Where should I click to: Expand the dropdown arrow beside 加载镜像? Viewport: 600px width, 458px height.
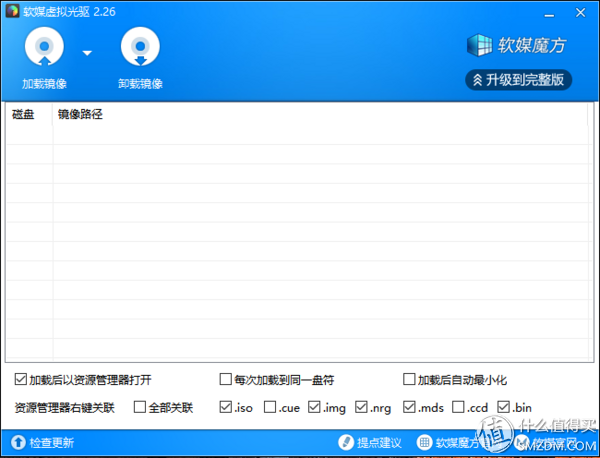tap(87, 53)
